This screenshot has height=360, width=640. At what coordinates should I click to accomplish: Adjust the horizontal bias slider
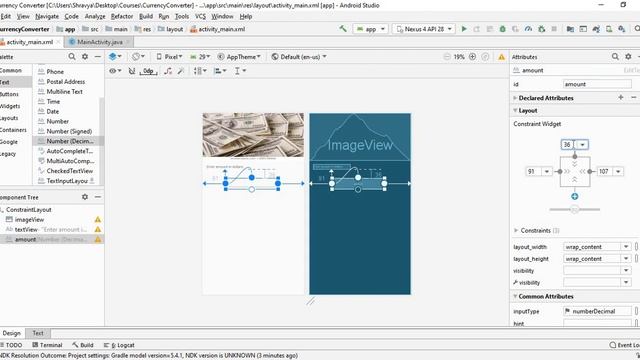point(575,210)
